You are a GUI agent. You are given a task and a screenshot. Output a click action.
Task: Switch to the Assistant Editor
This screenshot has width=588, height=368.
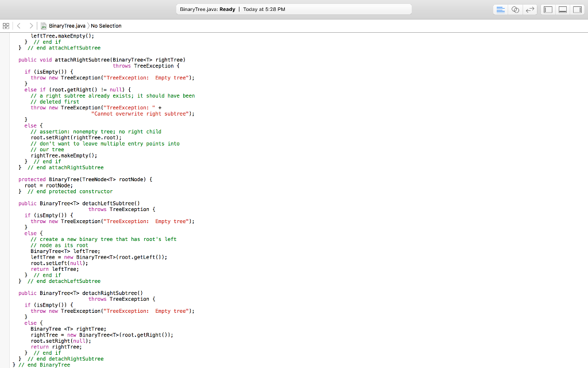coord(515,10)
